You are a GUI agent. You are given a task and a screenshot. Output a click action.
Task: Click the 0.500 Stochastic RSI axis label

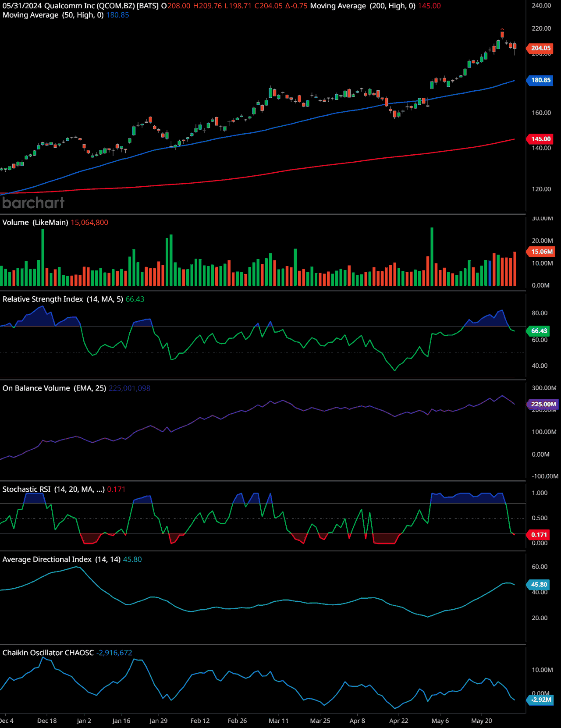click(x=540, y=518)
